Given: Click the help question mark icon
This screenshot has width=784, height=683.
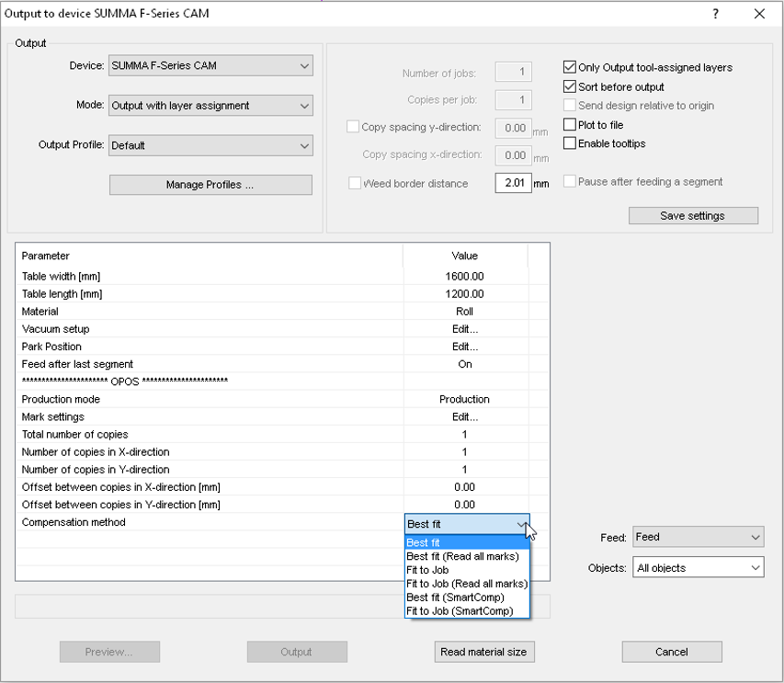Looking at the screenshot, I should coord(715,14).
